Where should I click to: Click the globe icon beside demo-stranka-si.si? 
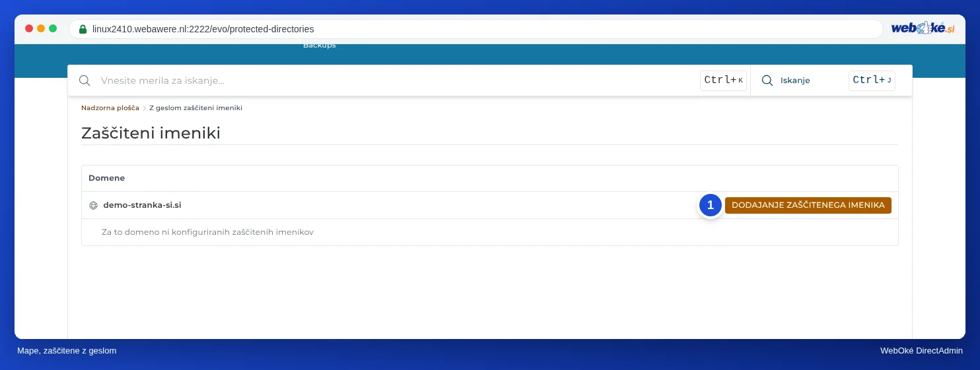94,205
